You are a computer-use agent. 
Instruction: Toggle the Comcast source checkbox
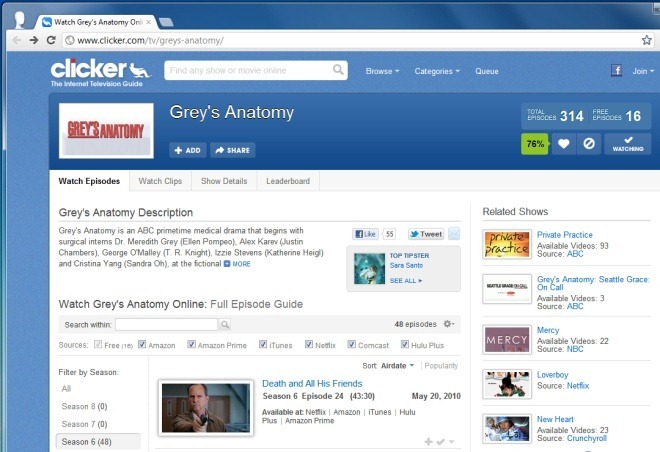[352, 344]
